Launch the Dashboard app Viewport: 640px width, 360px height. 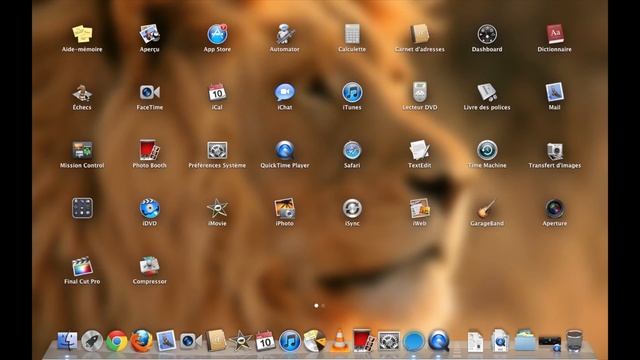click(487, 34)
